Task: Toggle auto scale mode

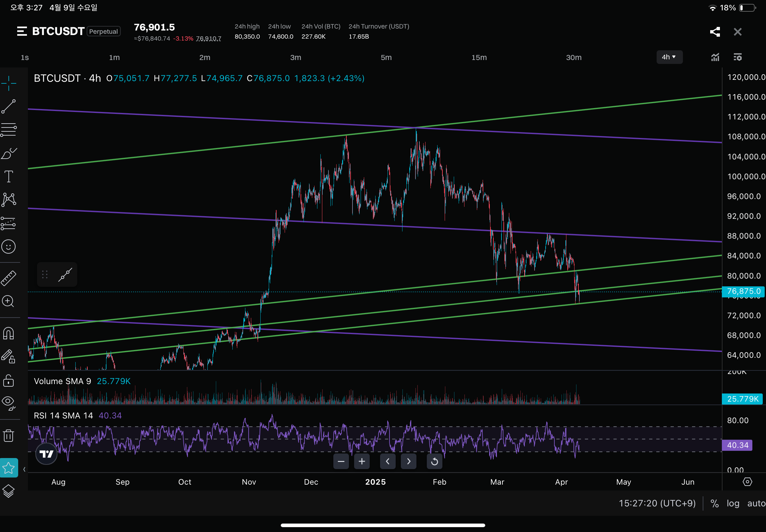Action: (x=756, y=503)
